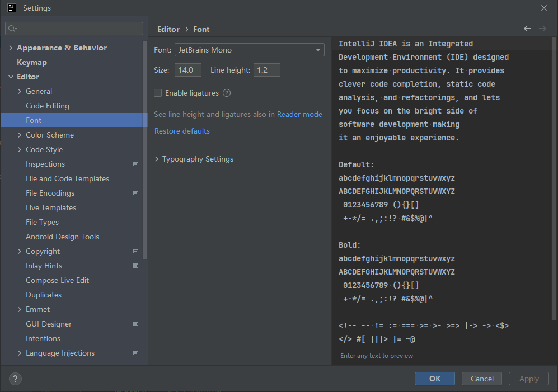Viewport: 558px width, 392px height.
Task: Click the project-level icon beside GUI Designer
Action: (135, 324)
